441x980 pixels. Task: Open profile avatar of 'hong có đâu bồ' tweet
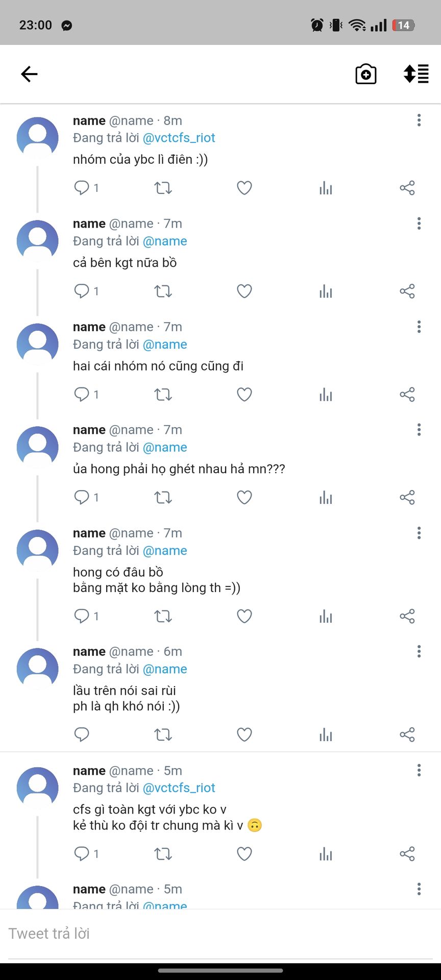(38, 550)
